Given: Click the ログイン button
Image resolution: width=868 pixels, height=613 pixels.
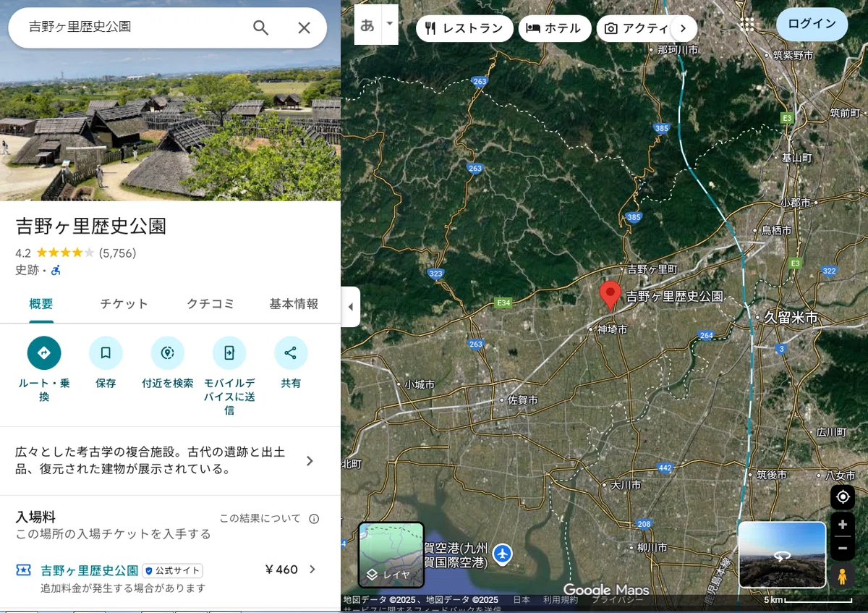Looking at the screenshot, I should pos(812,24).
